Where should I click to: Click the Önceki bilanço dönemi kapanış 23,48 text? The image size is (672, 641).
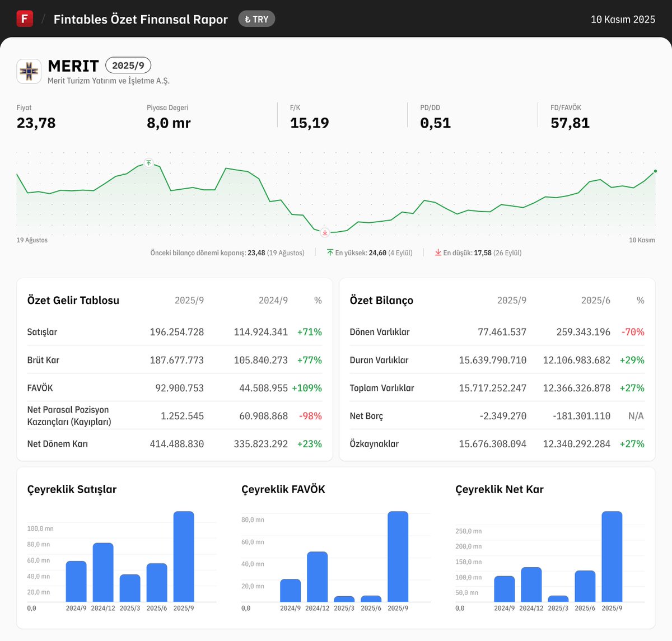pos(227,253)
